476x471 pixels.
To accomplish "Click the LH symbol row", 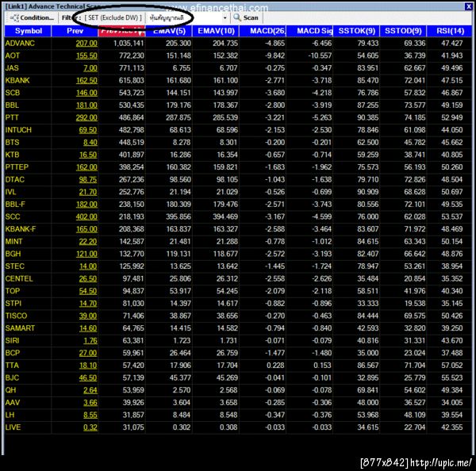I will (238, 415).
